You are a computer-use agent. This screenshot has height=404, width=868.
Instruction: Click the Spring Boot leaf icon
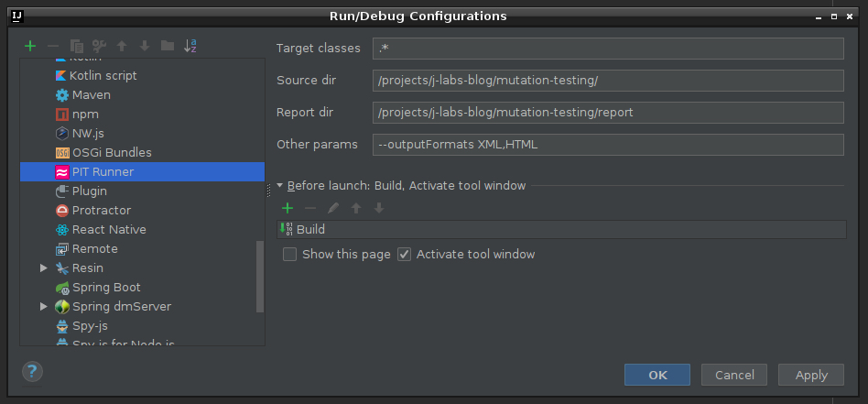[62, 288]
